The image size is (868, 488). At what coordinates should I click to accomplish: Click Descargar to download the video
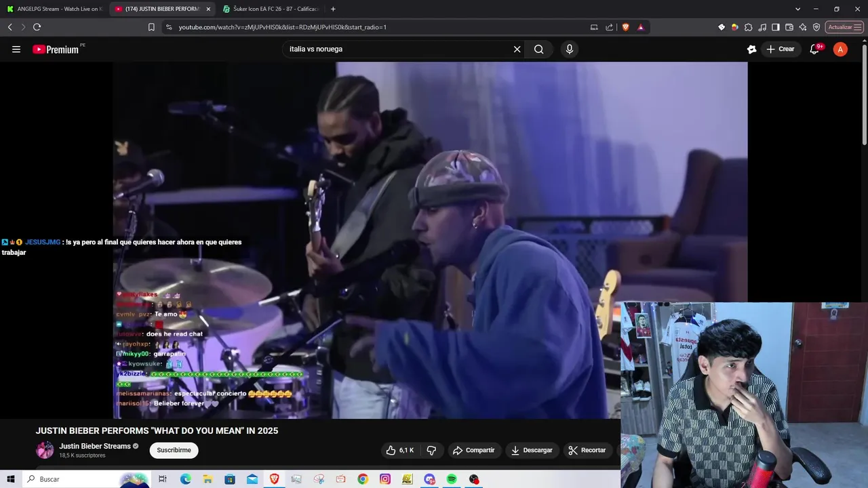[x=532, y=450]
